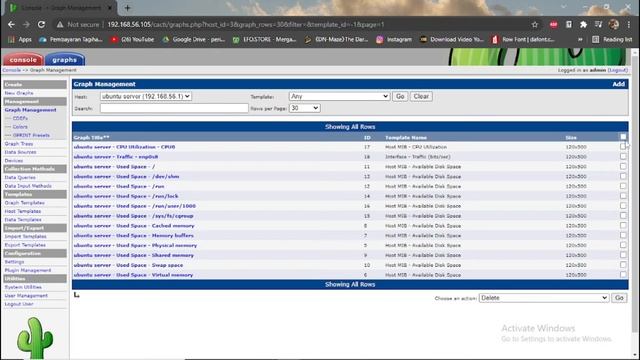
Task: Check the Physical memory row checkbox
Action: tap(623, 245)
